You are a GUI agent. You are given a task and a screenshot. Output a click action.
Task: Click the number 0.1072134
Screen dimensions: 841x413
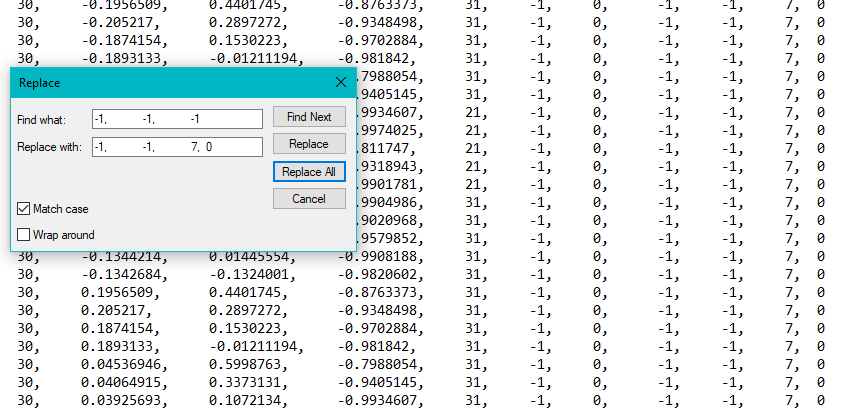246,400
